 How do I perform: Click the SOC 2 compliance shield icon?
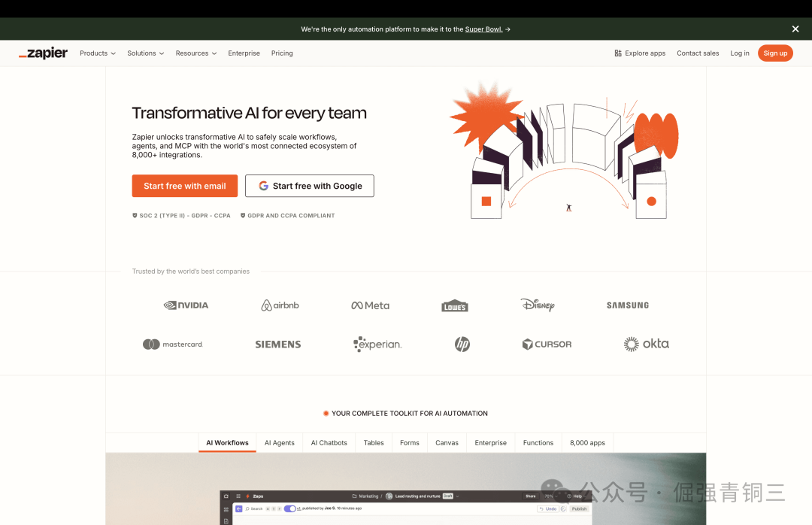134,215
